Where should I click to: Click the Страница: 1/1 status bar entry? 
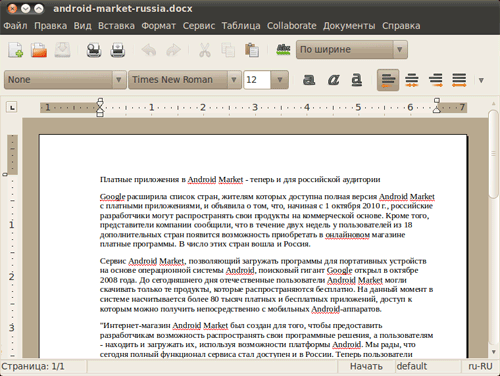click(33, 367)
